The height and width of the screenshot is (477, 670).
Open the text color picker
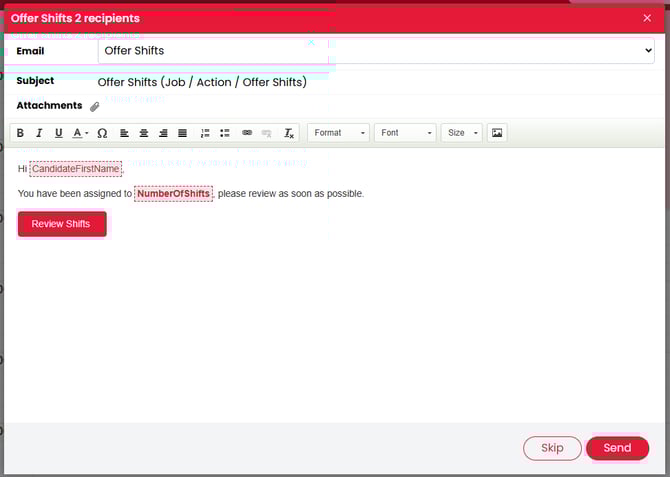pyautogui.click(x=80, y=133)
